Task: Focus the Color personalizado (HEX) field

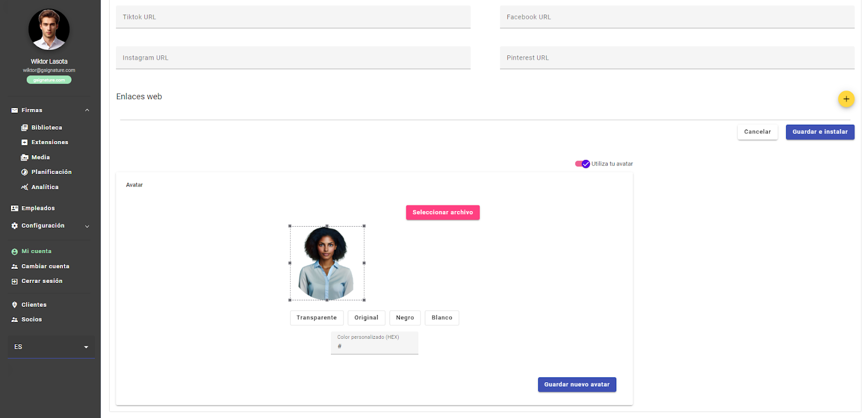Action: coord(374,343)
